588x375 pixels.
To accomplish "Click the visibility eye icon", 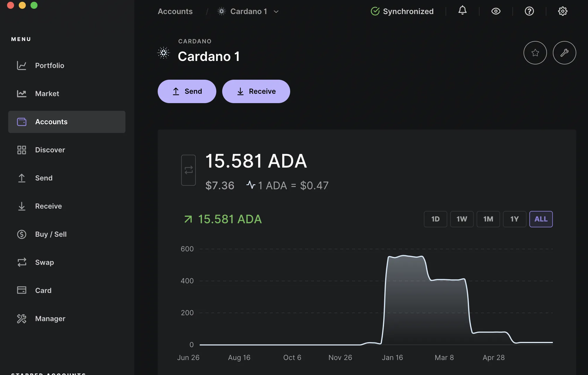I will click(x=496, y=11).
